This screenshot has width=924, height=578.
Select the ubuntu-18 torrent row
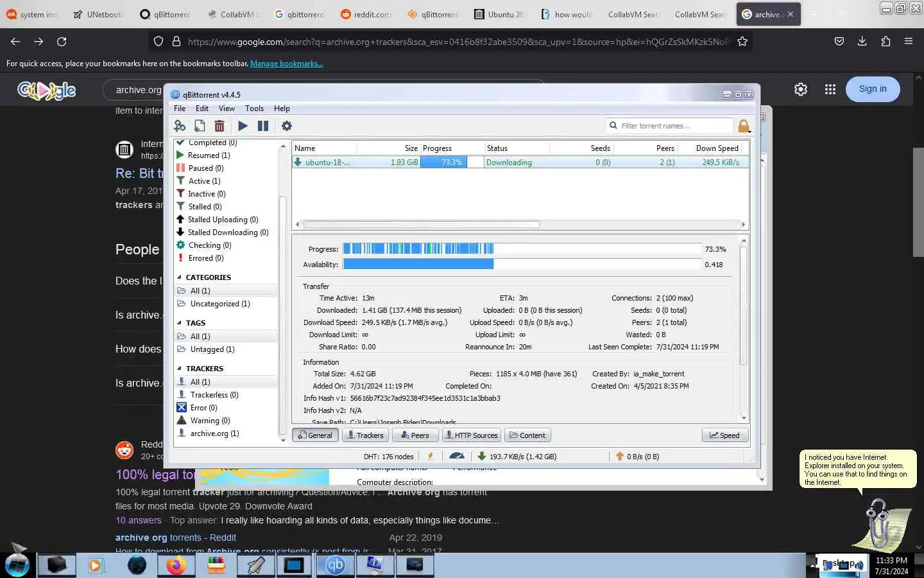520,162
